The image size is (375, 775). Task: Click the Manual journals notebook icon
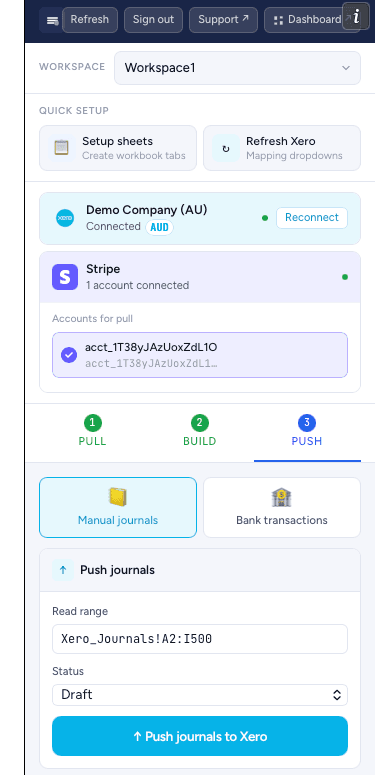tap(118, 497)
